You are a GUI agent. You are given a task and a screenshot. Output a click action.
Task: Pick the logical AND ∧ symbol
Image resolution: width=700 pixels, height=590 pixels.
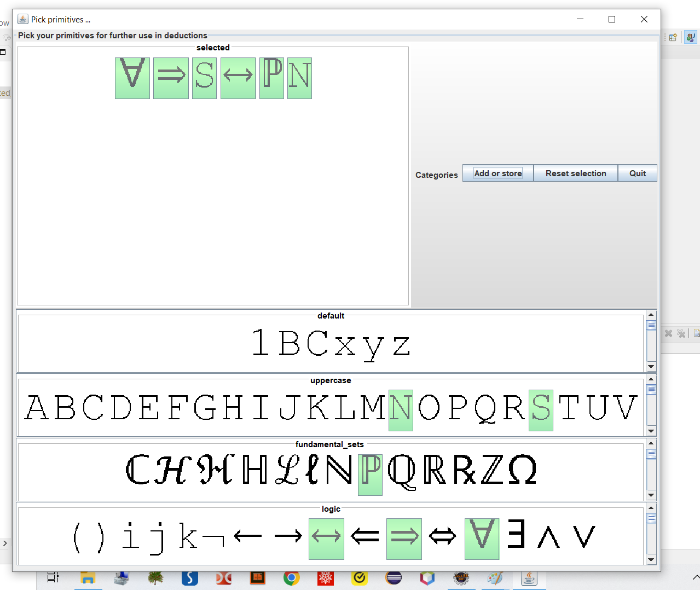[548, 536]
